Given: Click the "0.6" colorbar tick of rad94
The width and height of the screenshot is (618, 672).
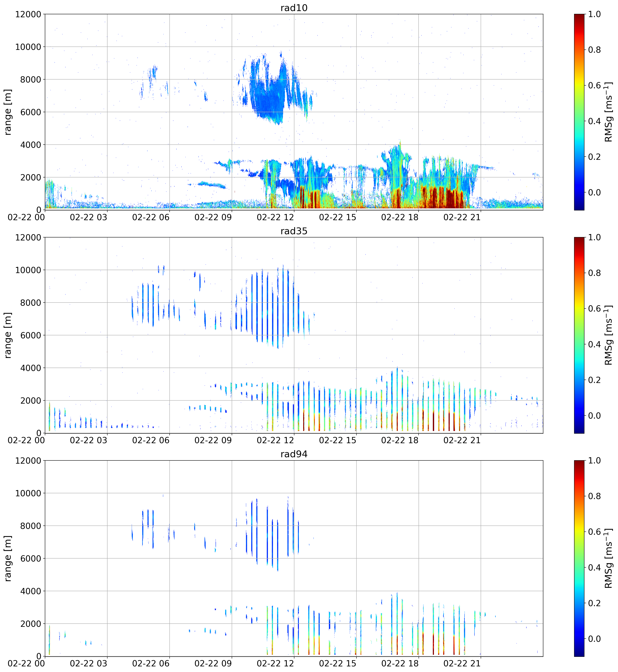Looking at the screenshot, I should (x=594, y=532).
